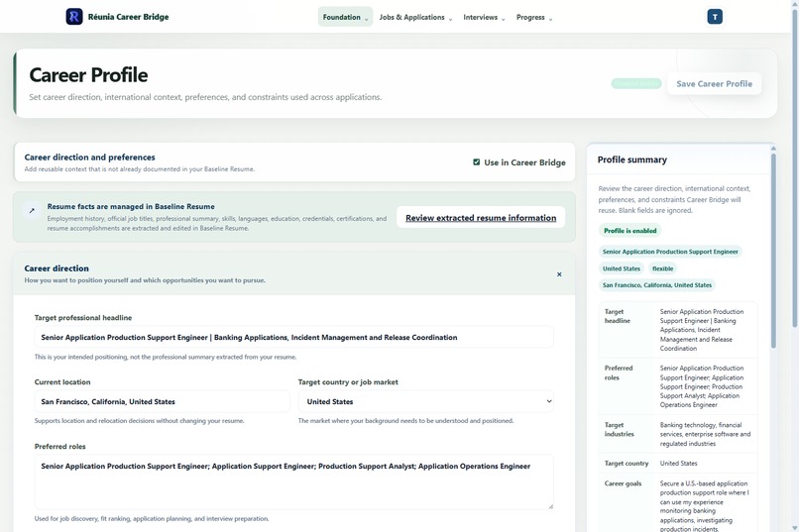This screenshot has width=799, height=532.
Task: Click the Target professional headline field
Action: coord(293,337)
